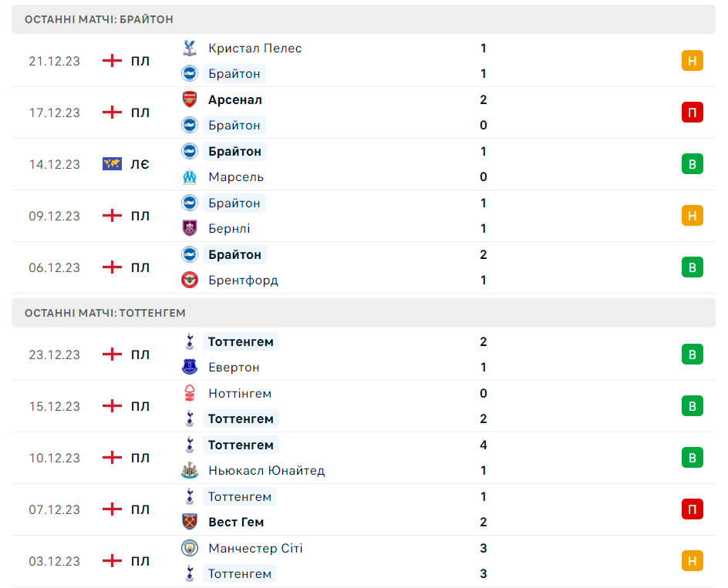Click the world flag icon for ЛЄ match
This screenshot has width=728, height=588.
(113, 164)
